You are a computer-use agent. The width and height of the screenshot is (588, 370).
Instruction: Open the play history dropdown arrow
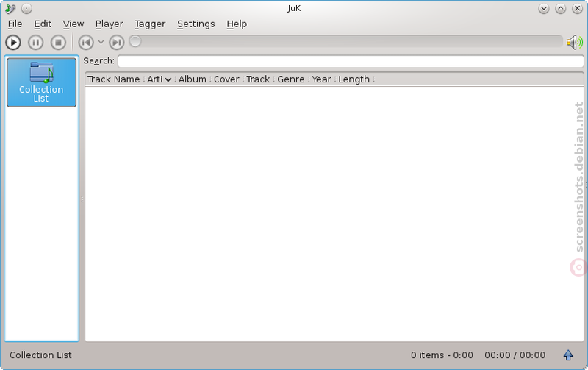tap(101, 42)
